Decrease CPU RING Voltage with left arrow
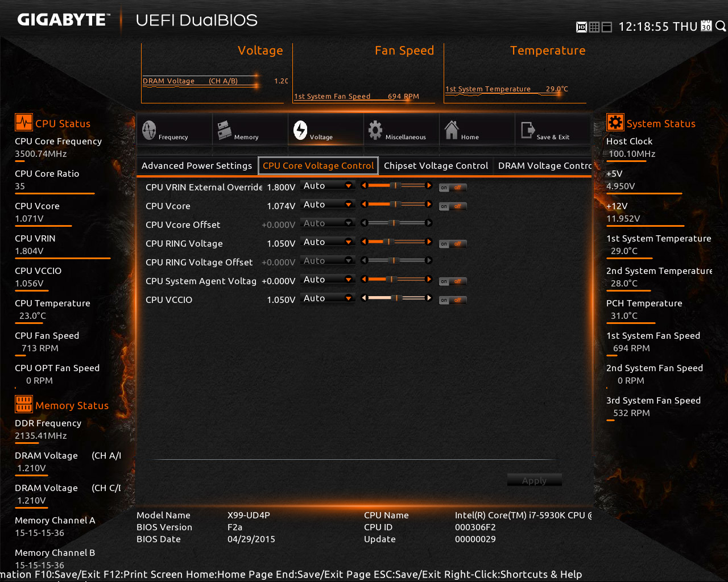The height and width of the screenshot is (582, 728). (x=365, y=242)
